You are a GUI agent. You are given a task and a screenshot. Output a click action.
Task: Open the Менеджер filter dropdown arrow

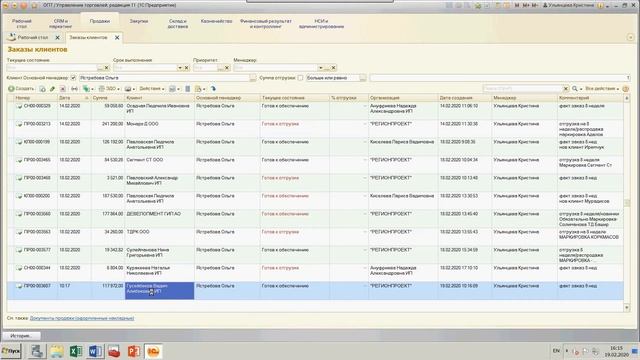(x=320, y=68)
